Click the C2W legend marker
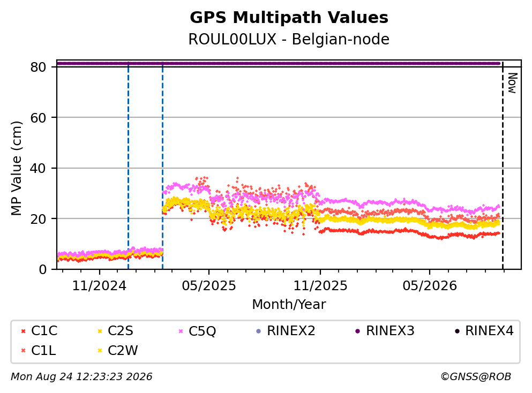The width and height of the screenshot is (532, 393). (100, 351)
